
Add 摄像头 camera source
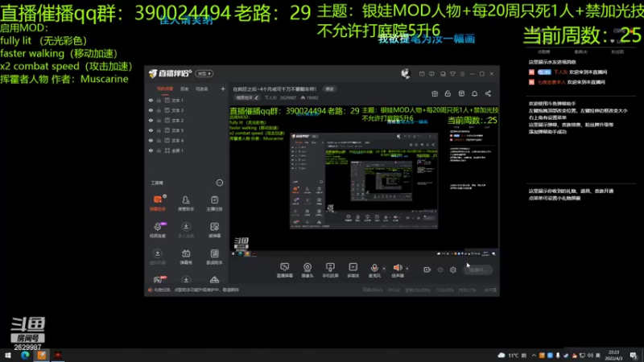(x=308, y=270)
